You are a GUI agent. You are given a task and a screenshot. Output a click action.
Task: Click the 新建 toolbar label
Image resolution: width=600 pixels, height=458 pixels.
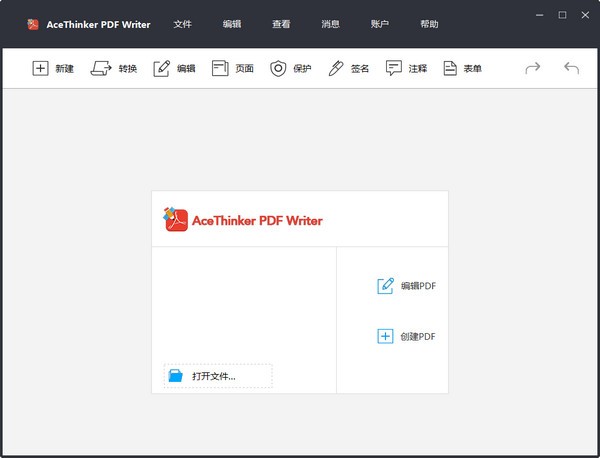65,68
